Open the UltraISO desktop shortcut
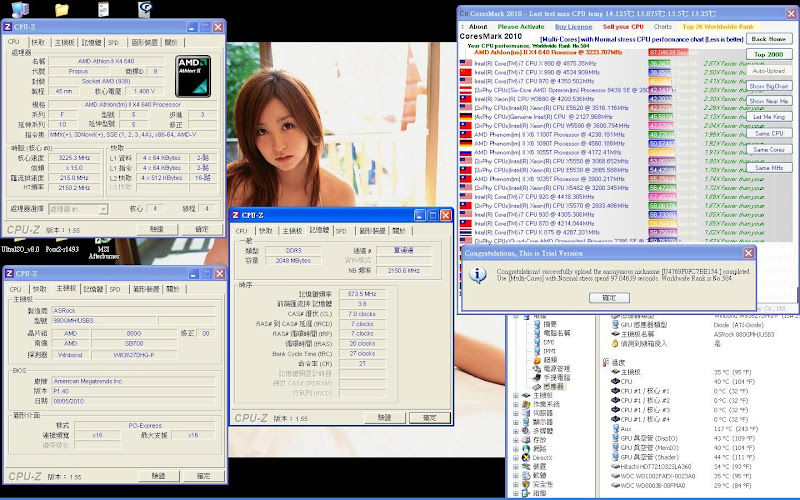The width and height of the screenshot is (800, 500). click(x=20, y=245)
